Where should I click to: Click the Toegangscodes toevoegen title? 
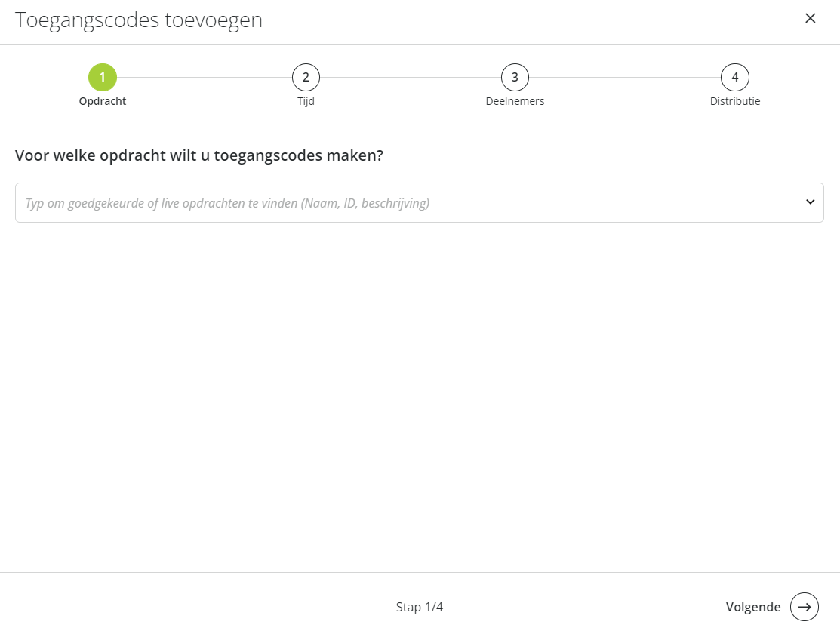pos(139,20)
